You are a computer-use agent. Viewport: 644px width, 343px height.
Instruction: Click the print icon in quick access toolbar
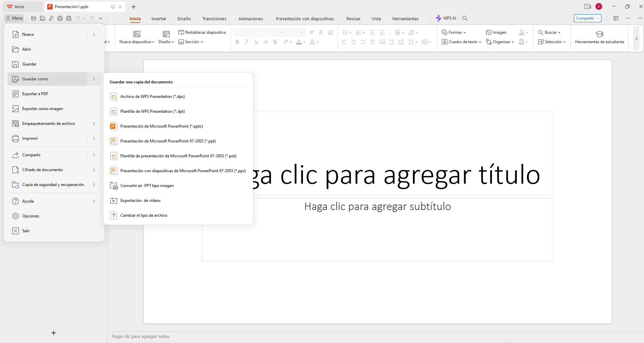[60, 18]
